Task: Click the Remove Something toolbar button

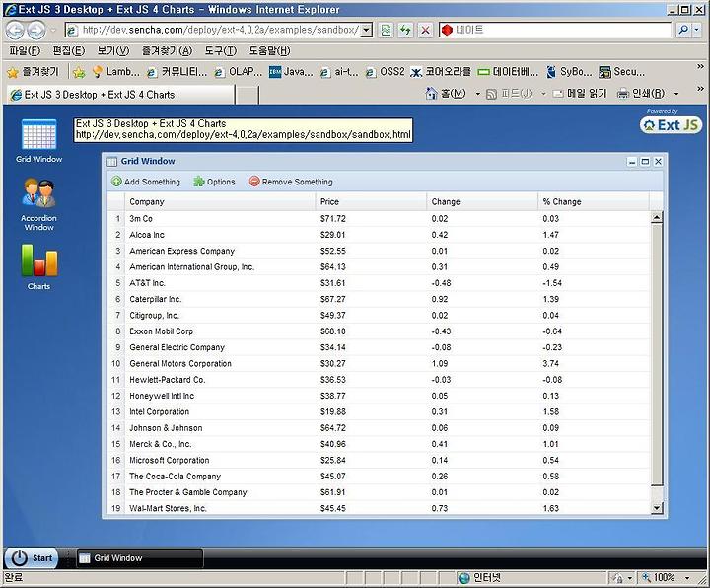Action: coord(291,182)
